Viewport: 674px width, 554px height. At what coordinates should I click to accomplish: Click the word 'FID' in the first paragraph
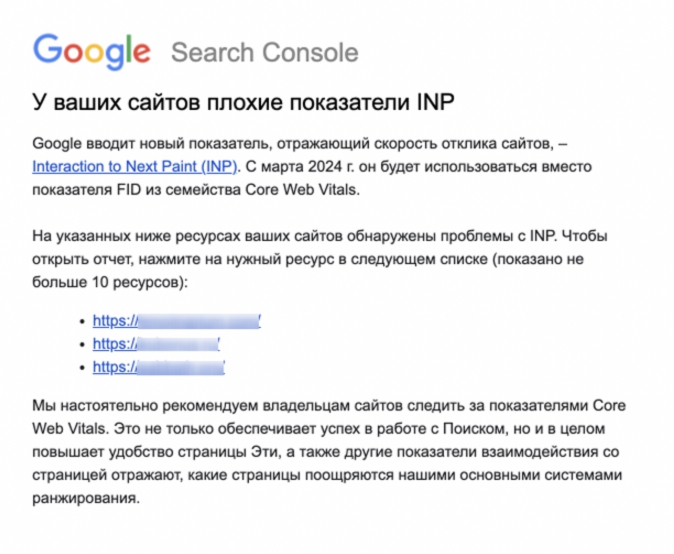tap(129, 190)
